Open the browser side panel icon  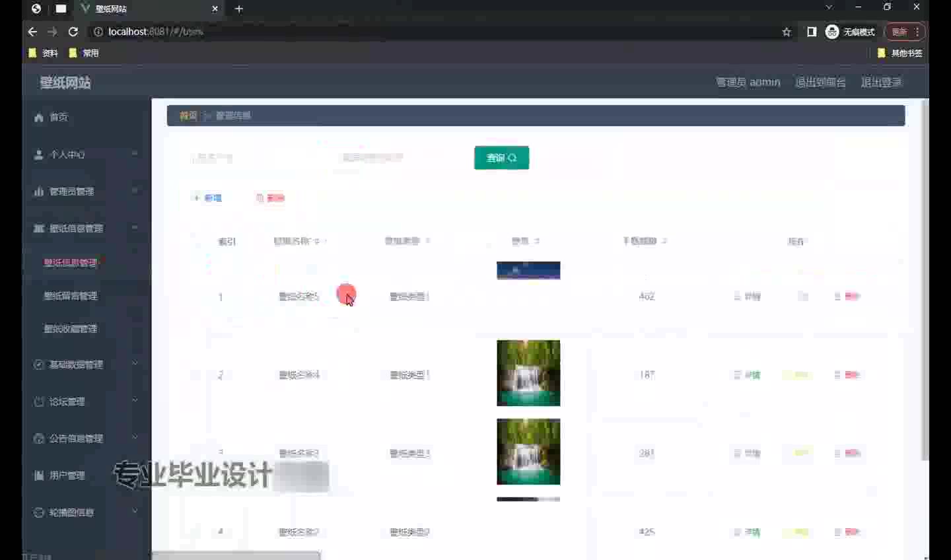click(812, 32)
